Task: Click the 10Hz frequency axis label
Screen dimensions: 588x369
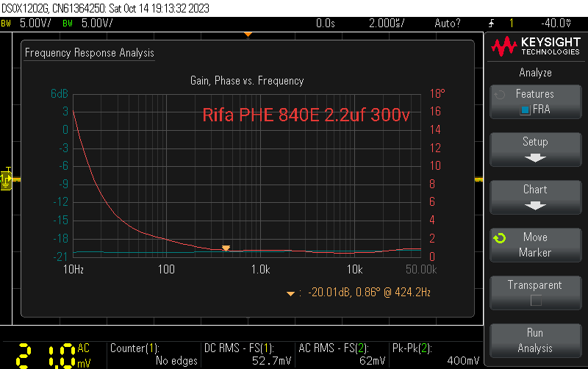Action: [x=73, y=269]
